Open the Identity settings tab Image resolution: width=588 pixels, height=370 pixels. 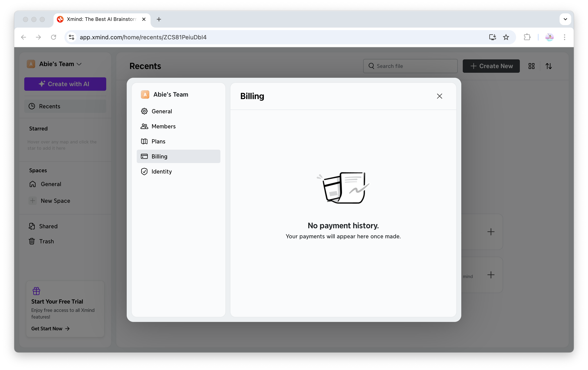(x=178, y=172)
